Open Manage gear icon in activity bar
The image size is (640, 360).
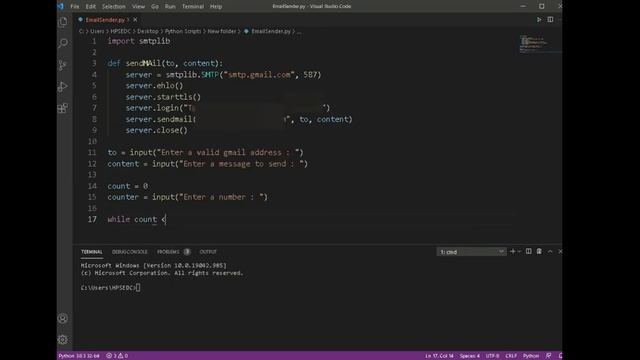click(x=63, y=340)
